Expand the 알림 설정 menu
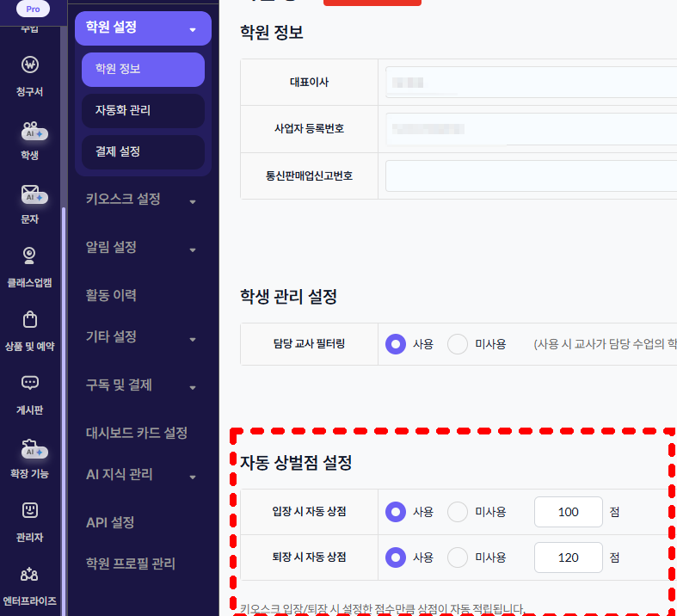Viewport: 677px width, 616px height. pyautogui.click(x=143, y=248)
